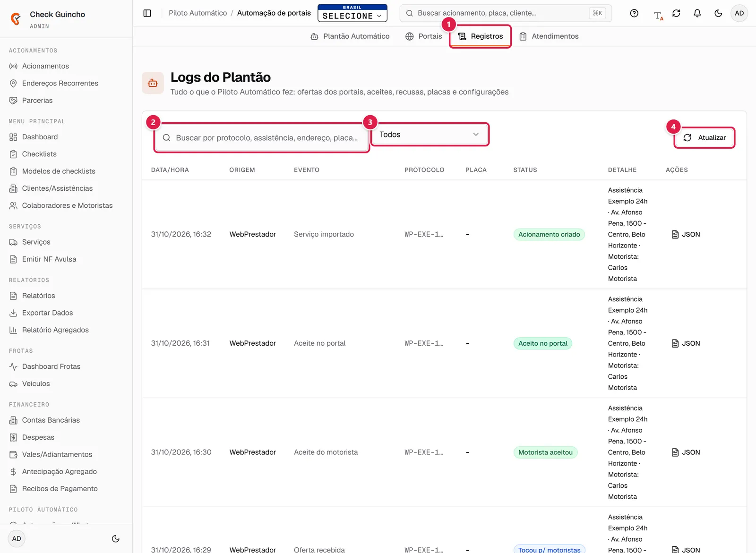Screen dimensions: 756x553
Task: Open Emitir NF Avulsa
Action: [x=66, y=259]
